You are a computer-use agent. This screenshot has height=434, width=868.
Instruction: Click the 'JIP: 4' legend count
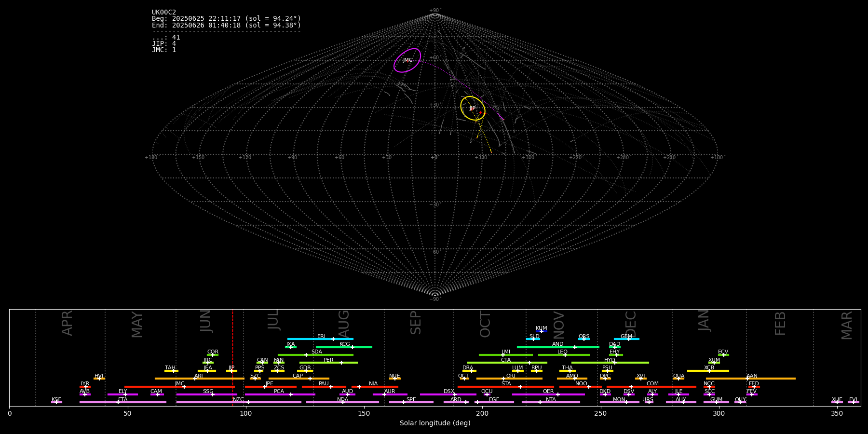(164, 44)
